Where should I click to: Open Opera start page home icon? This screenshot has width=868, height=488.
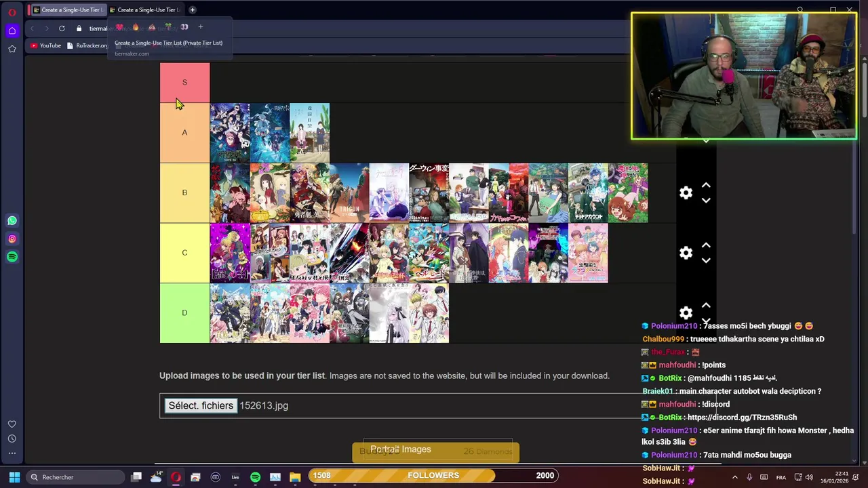[12, 30]
